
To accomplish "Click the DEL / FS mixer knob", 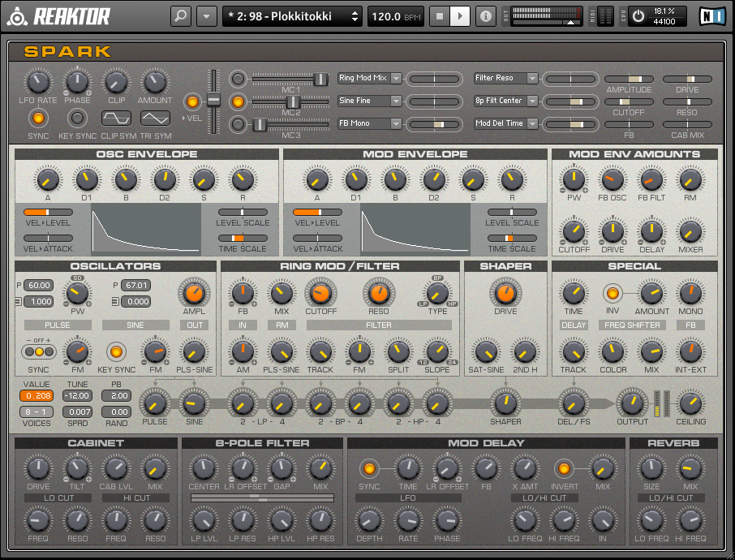I will click(x=574, y=403).
